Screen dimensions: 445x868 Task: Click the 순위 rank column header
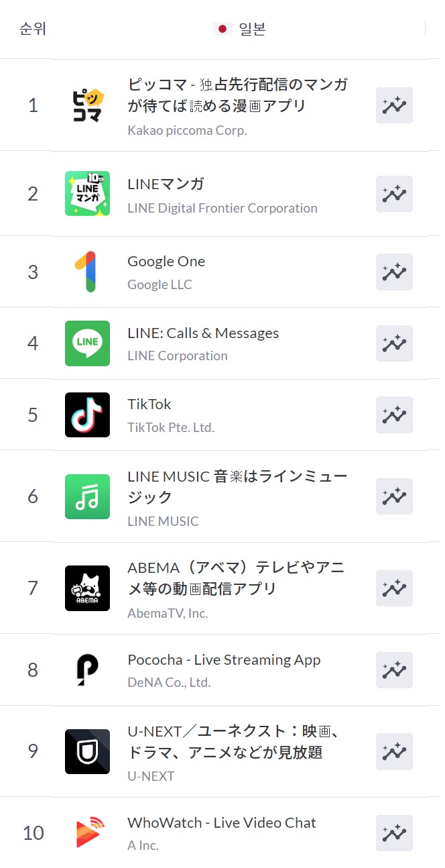pos(33,30)
